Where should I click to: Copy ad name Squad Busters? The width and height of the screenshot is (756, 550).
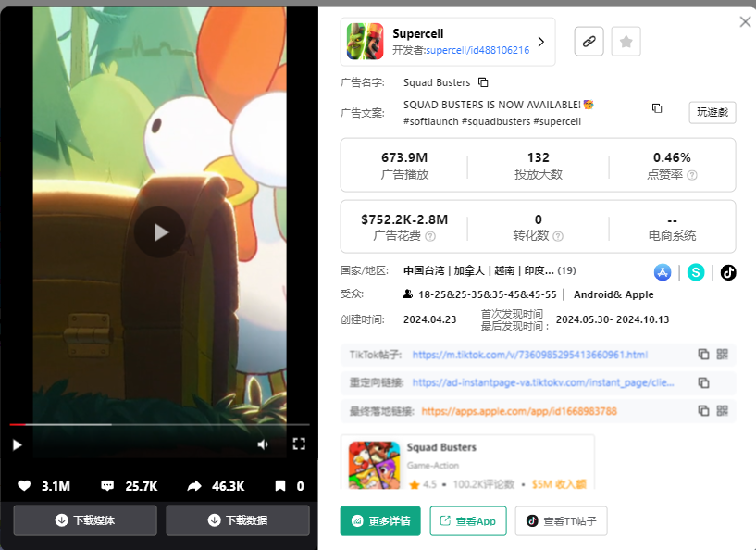(483, 82)
